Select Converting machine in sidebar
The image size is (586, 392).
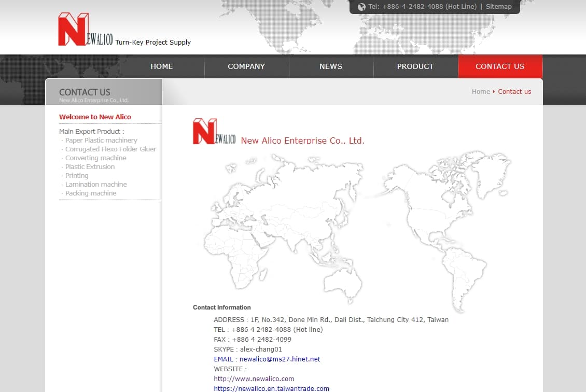click(x=95, y=158)
